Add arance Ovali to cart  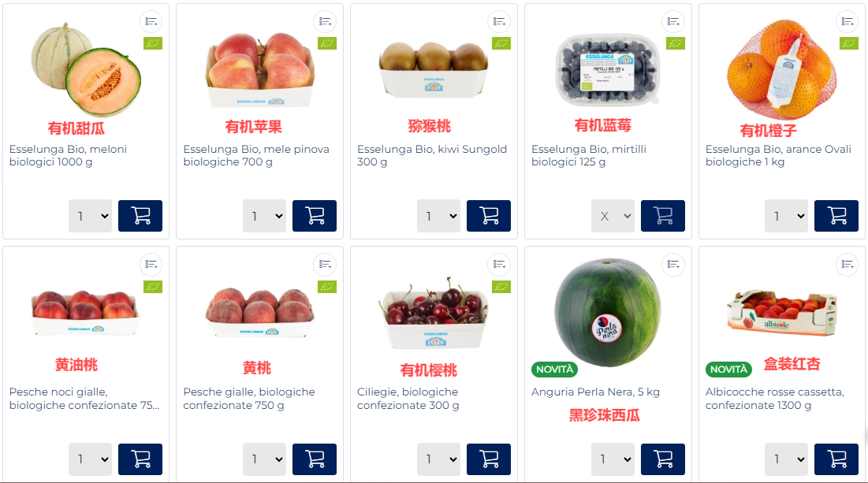tap(836, 216)
